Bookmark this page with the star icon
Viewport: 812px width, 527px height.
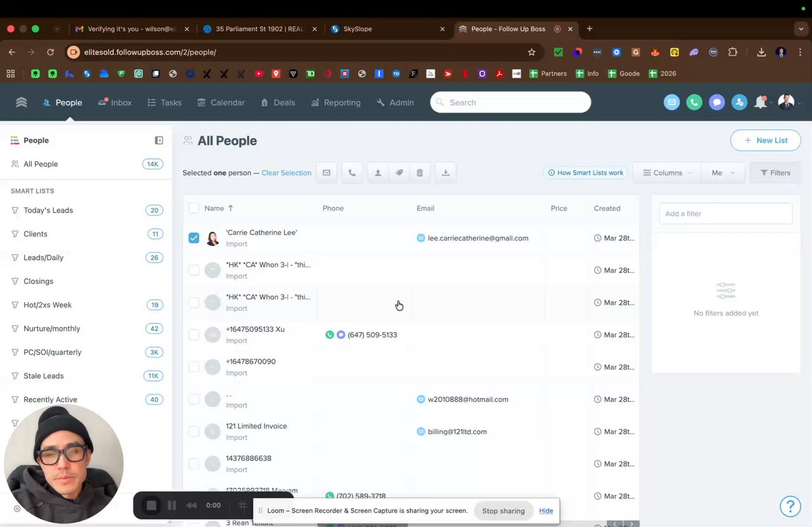click(532, 52)
